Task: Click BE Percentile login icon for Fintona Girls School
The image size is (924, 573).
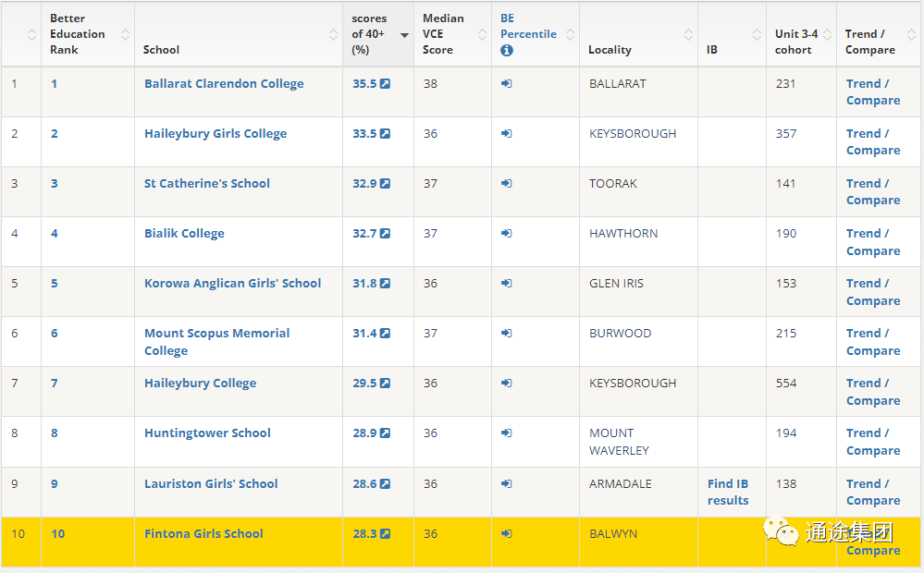Action: coord(506,534)
